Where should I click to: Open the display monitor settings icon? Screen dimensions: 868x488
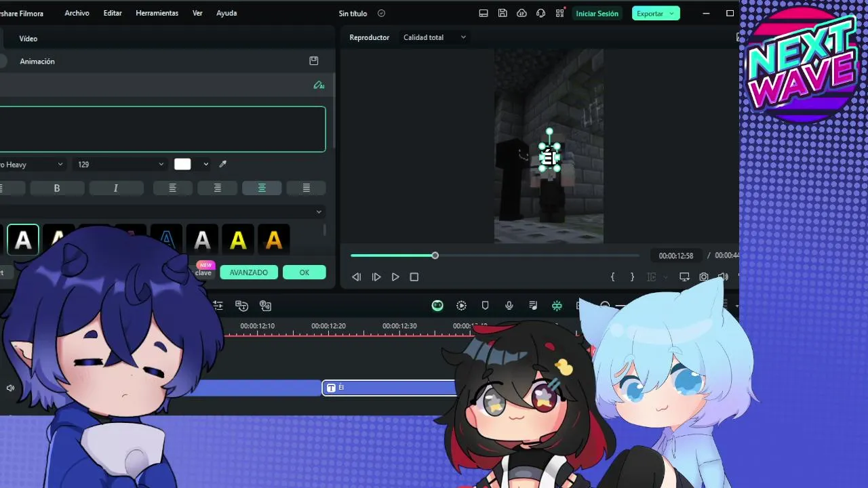pos(684,277)
